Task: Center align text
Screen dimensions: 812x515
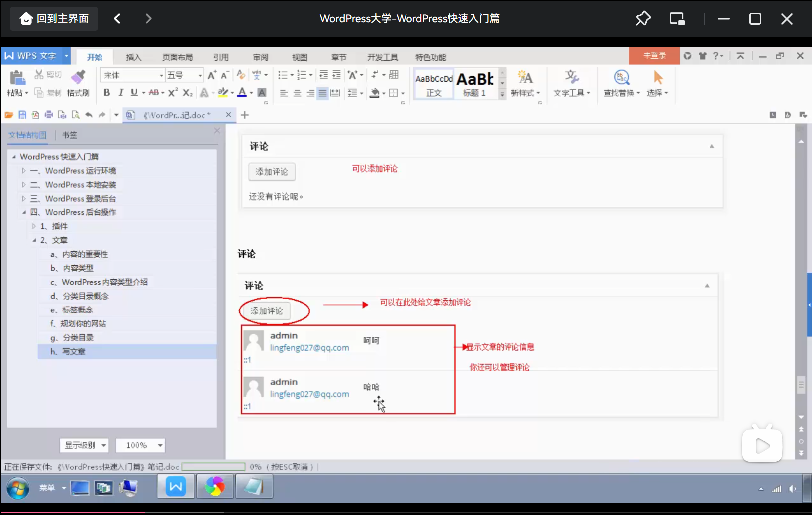Action: click(x=297, y=93)
